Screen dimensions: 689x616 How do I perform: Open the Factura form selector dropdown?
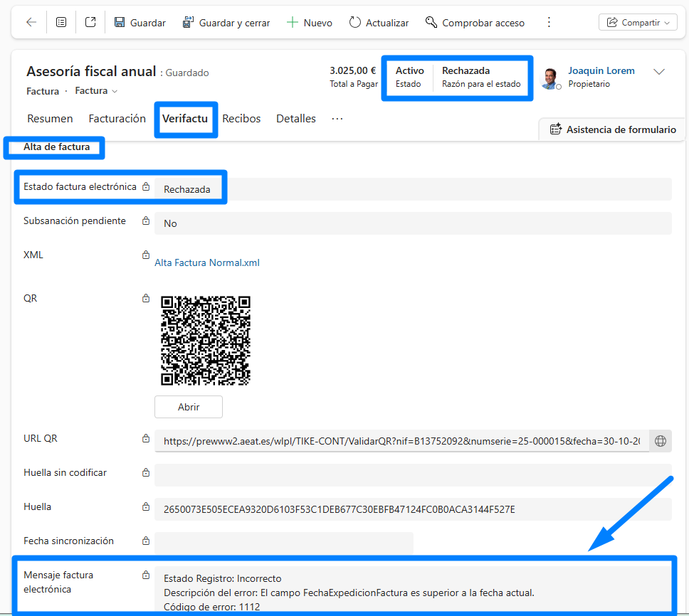(96, 91)
